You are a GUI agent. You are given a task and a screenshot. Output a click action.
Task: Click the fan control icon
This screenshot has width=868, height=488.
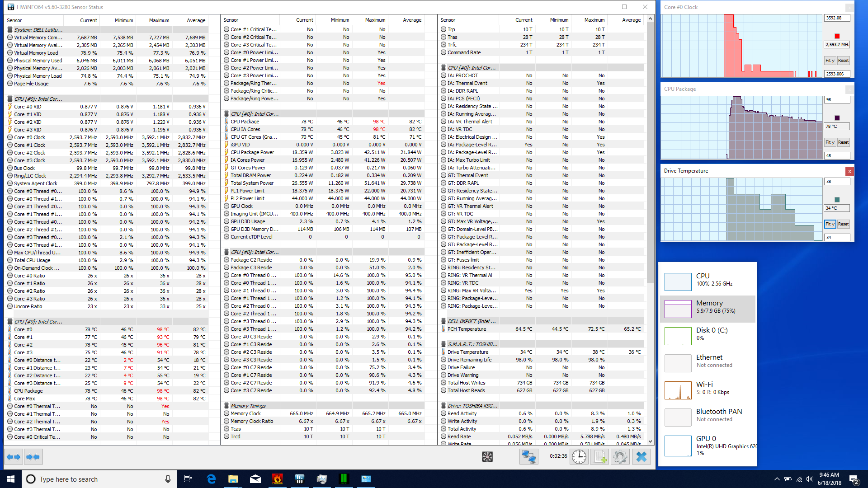click(x=487, y=457)
